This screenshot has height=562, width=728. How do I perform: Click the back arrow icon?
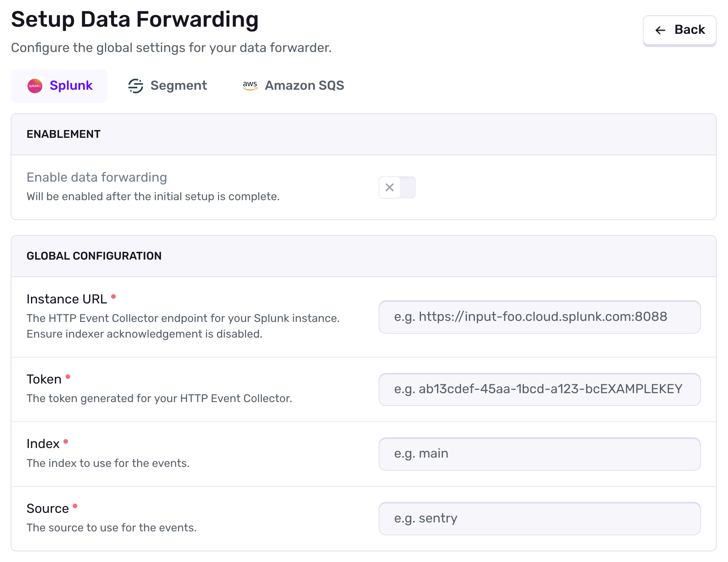[x=661, y=30]
